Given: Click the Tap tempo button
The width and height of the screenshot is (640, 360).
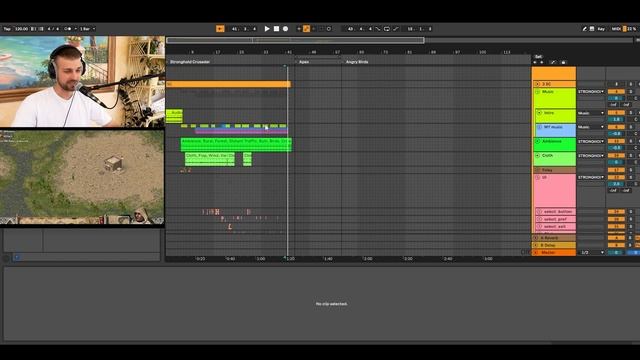Looking at the screenshot, I should coord(7,29).
